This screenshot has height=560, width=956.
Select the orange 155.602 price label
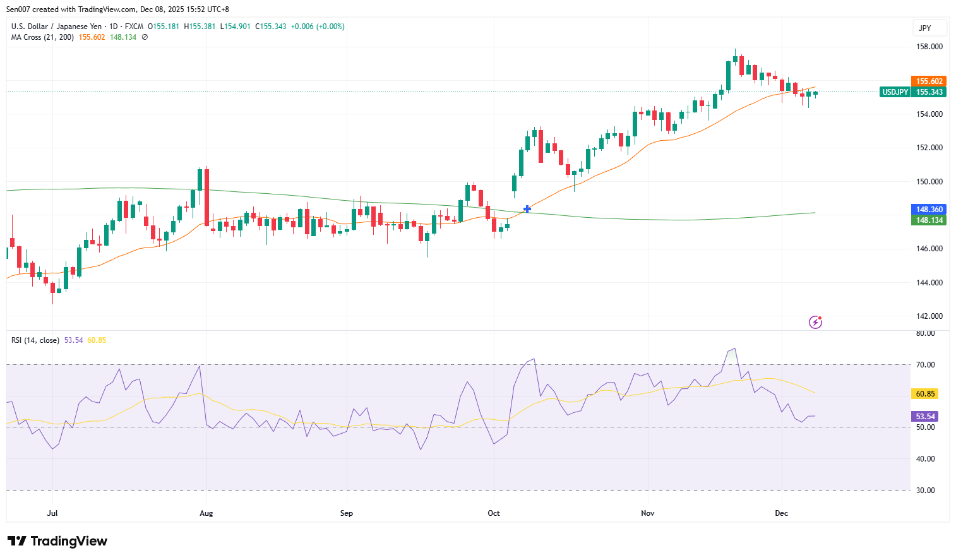point(928,81)
